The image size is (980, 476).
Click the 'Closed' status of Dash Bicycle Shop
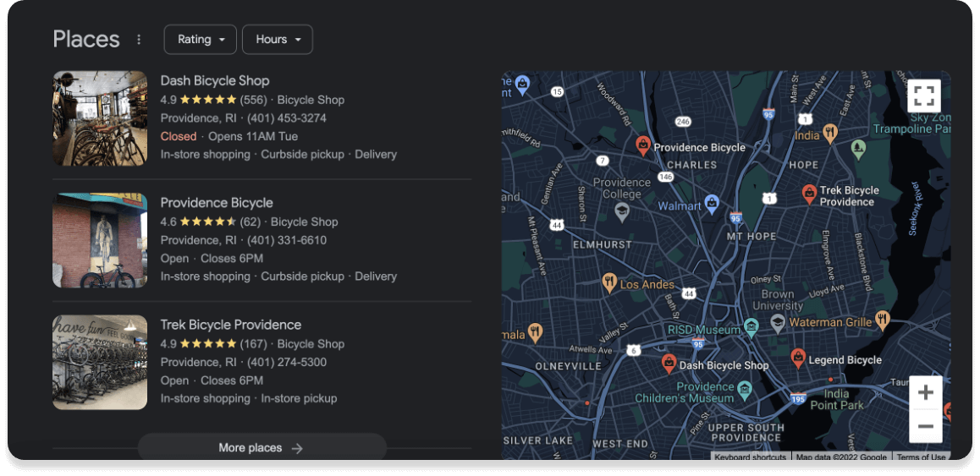pyautogui.click(x=178, y=136)
